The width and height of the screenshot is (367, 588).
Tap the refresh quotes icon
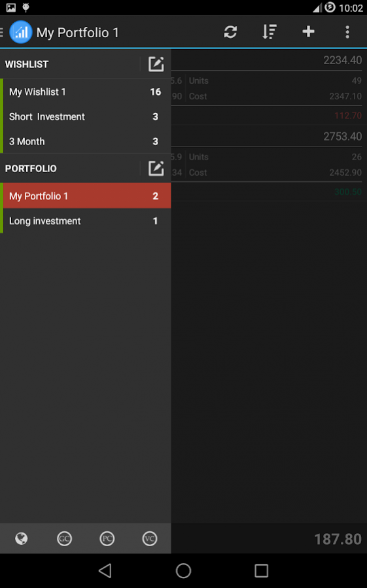[230, 32]
